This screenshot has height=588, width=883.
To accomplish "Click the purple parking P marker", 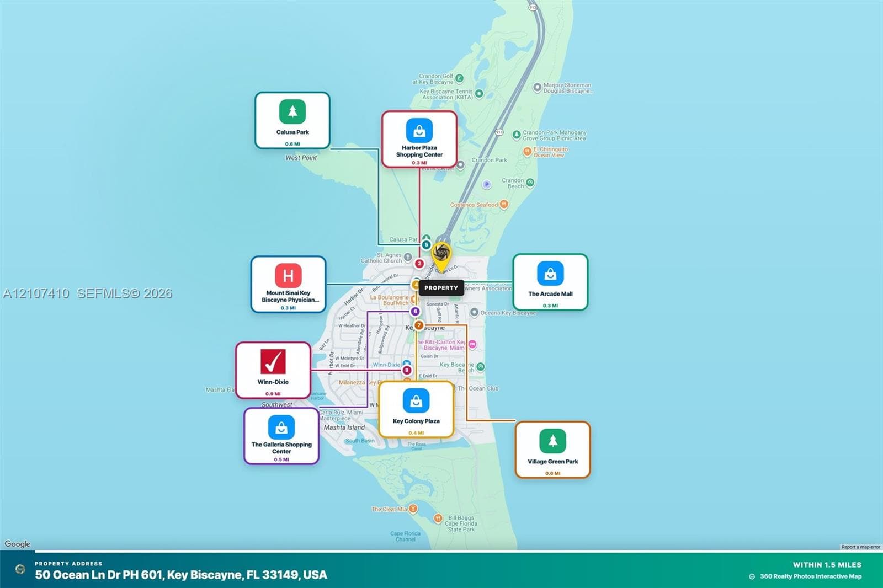I will (486, 185).
